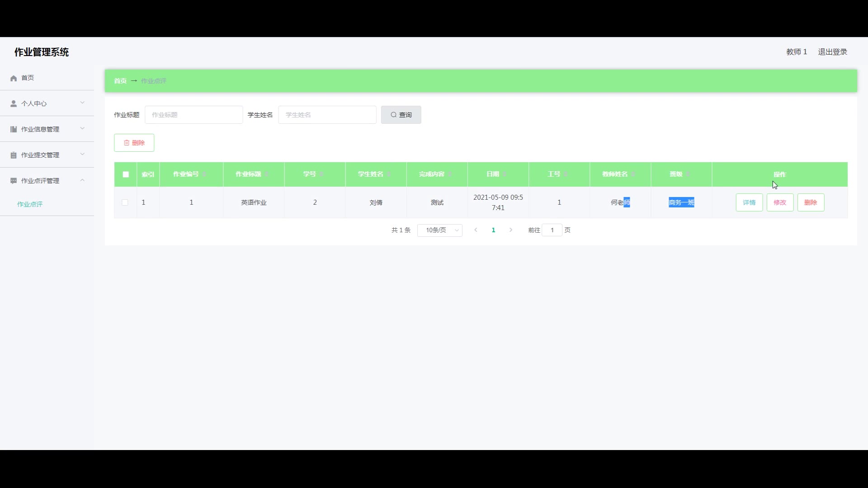The width and height of the screenshot is (868, 488).
Task: Click the home icon in the sidebar
Action: coord(14,78)
